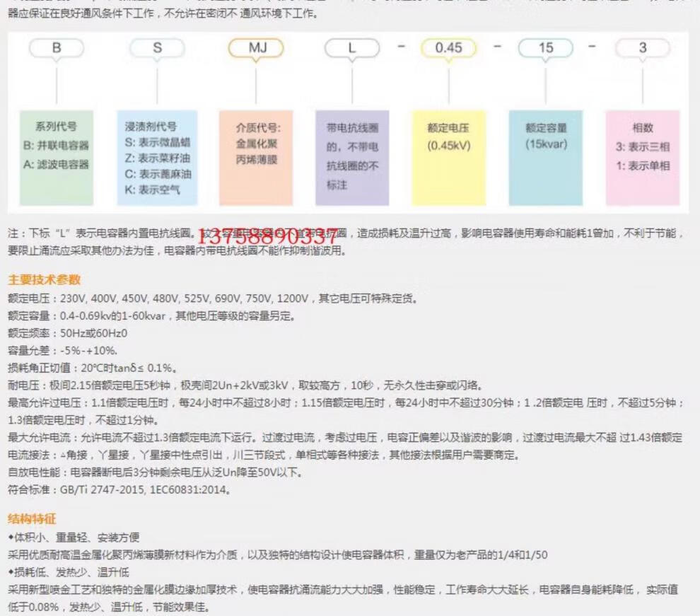The width and height of the screenshot is (700, 616).
Task: Click the yellow-outlined "0.45" voltage pill
Action: pyautogui.click(x=448, y=48)
